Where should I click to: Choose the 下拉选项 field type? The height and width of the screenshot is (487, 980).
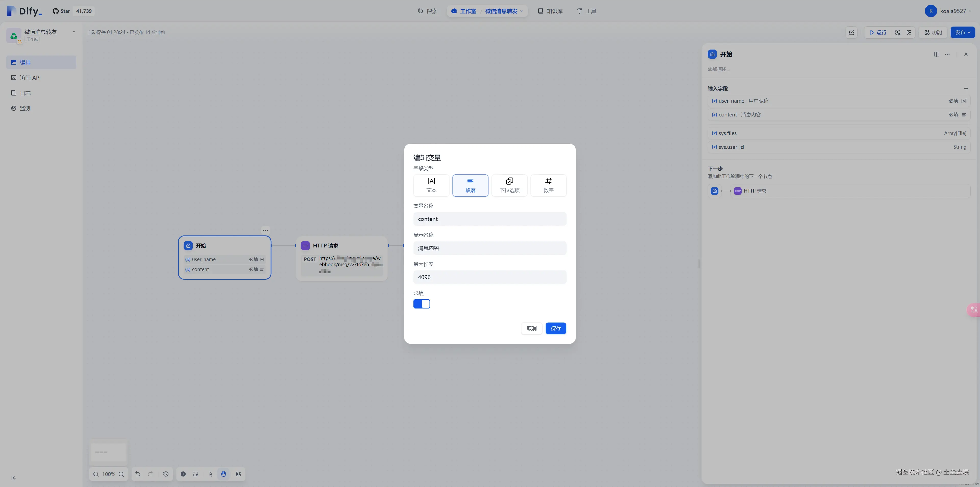click(509, 185)
